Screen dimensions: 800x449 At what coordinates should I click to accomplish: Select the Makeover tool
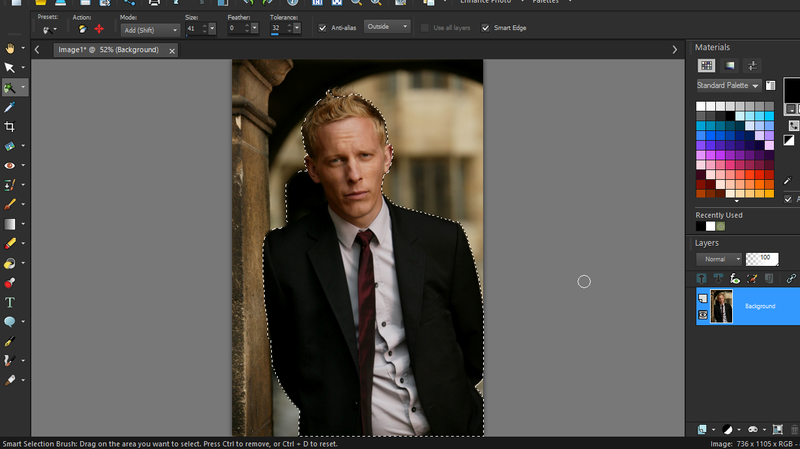[x=10, y=185]
